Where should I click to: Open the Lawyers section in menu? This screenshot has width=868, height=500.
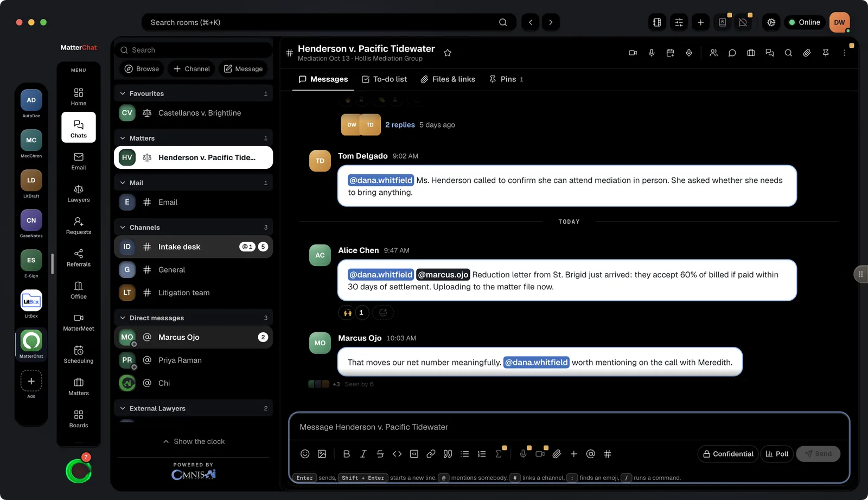point(79,193)
